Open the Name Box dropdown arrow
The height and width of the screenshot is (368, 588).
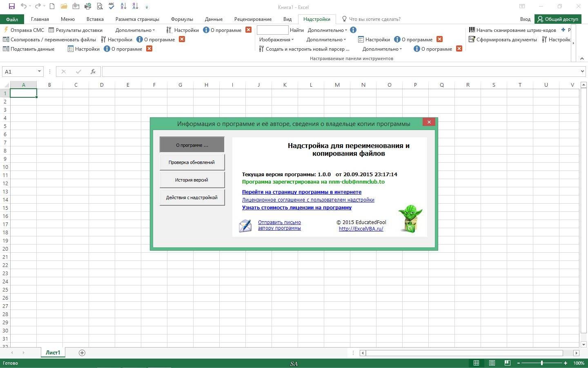(x=39, y=71)
